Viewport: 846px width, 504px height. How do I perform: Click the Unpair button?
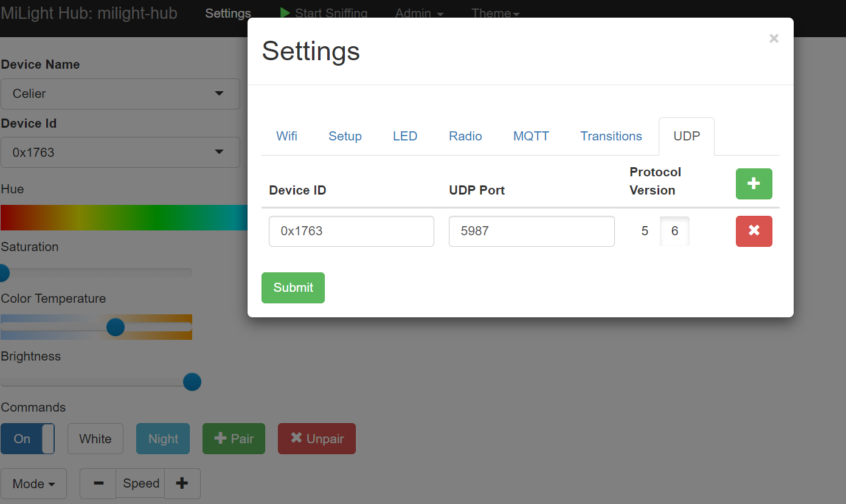316,439
